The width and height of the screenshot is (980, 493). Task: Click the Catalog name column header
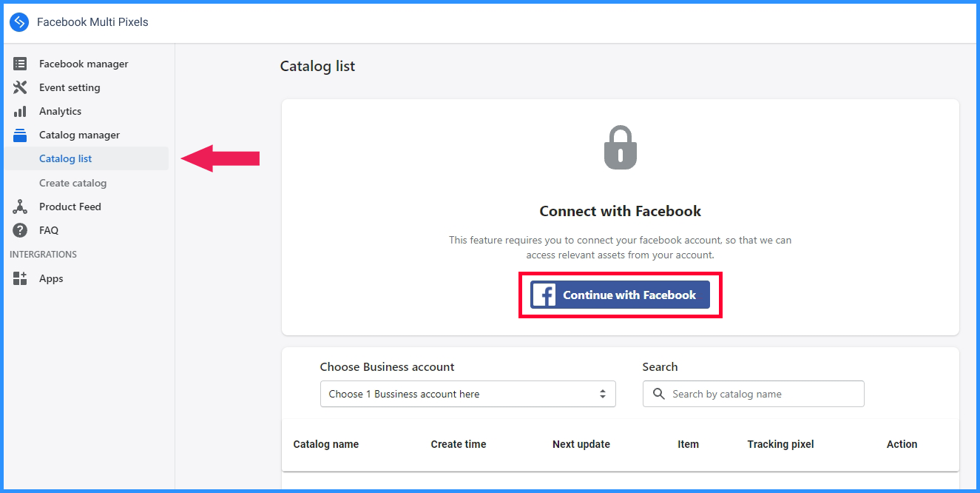[x=326, y=444]
